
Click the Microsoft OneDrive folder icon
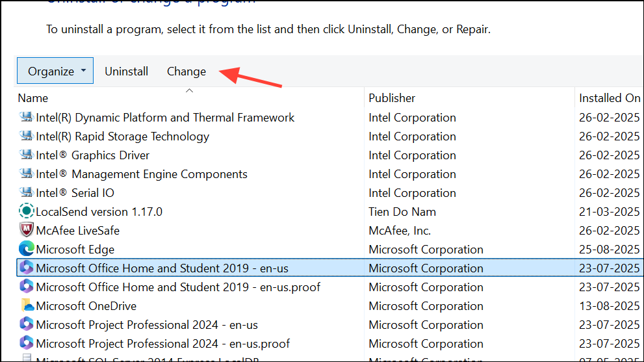coord(27,306)
